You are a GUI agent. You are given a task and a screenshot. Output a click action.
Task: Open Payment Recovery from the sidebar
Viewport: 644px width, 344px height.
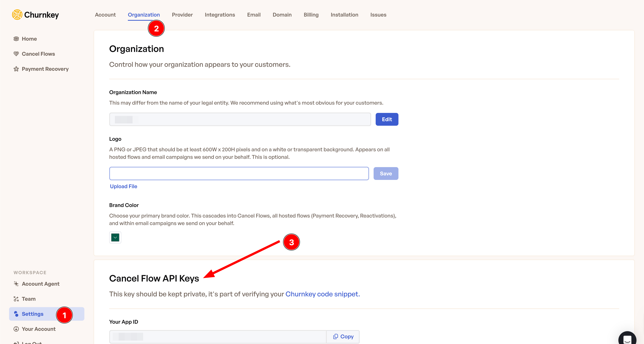click(x=45, y=69)
